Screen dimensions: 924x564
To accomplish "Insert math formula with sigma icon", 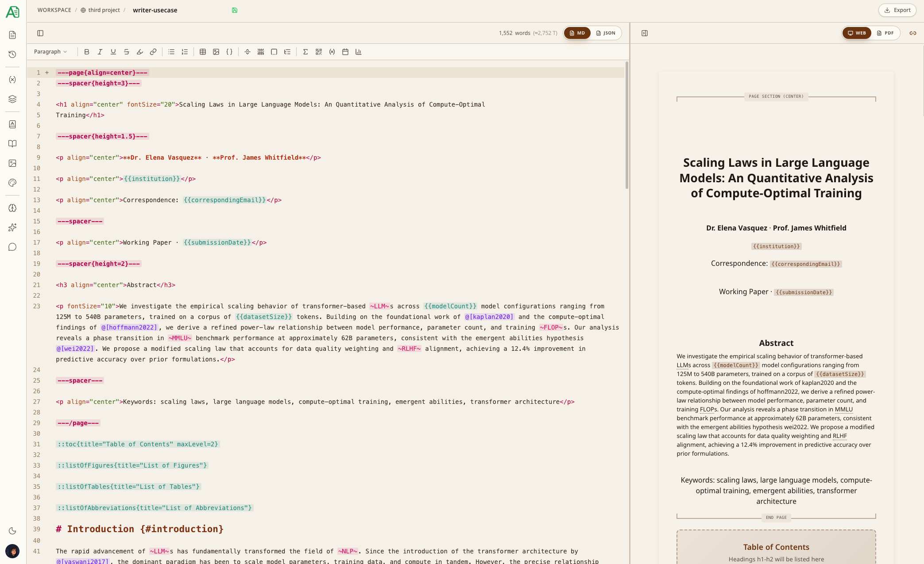I will pyautogui.click(x=305, y=52).
